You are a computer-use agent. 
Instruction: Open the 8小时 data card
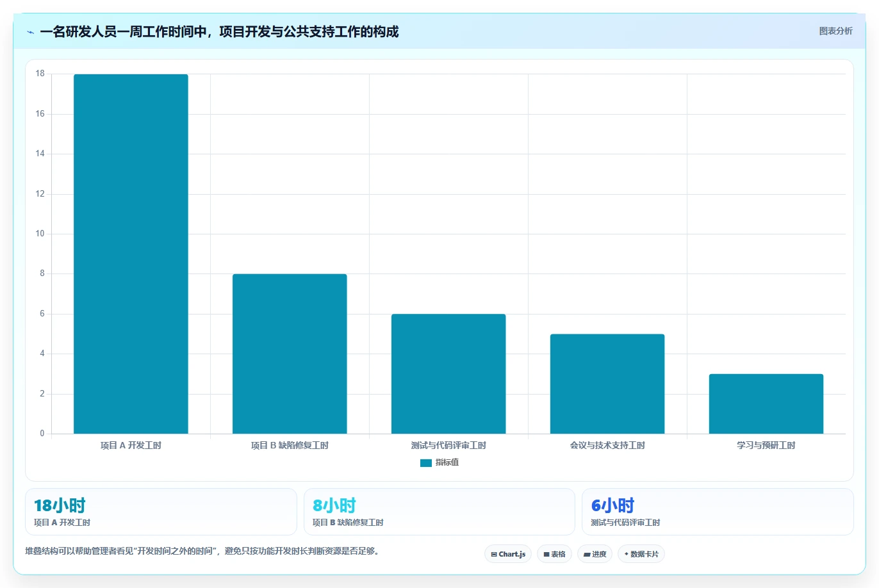pyautogui.click(x=439, y=512)
